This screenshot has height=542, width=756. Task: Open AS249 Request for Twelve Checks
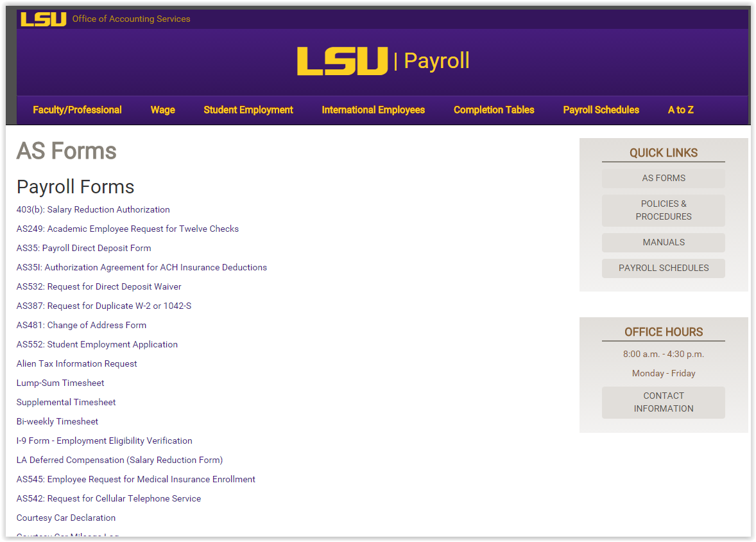[128, 229]
